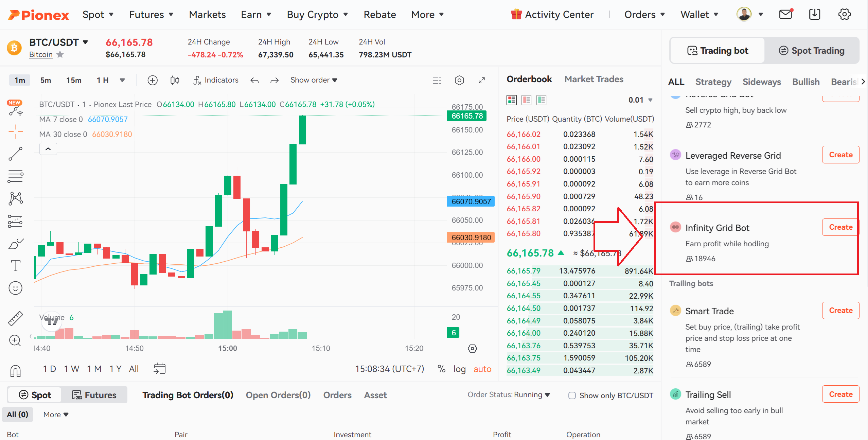Open the Indicators panel
Screen dimensions: 868x440
(216, 80)
